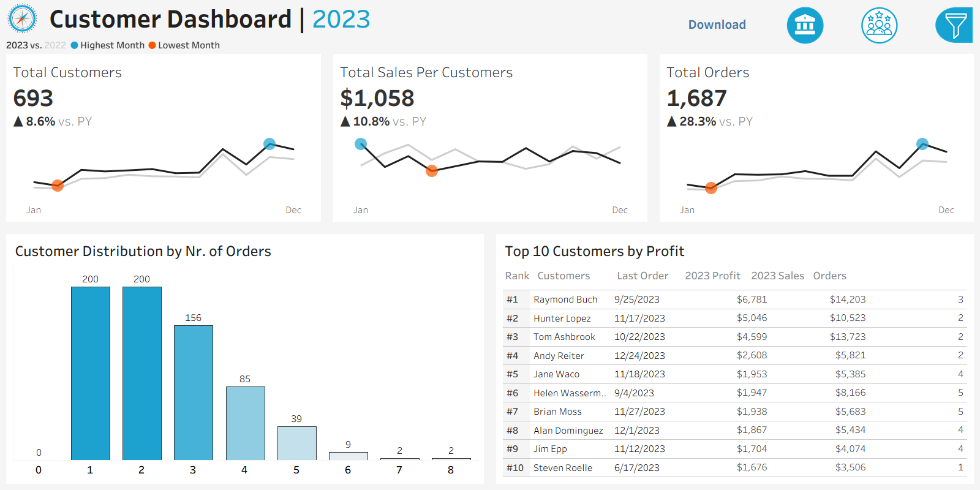Screen dimensions: 980x490
Task: Select the bar for 1 order
Action: click(x=91, y=373)
